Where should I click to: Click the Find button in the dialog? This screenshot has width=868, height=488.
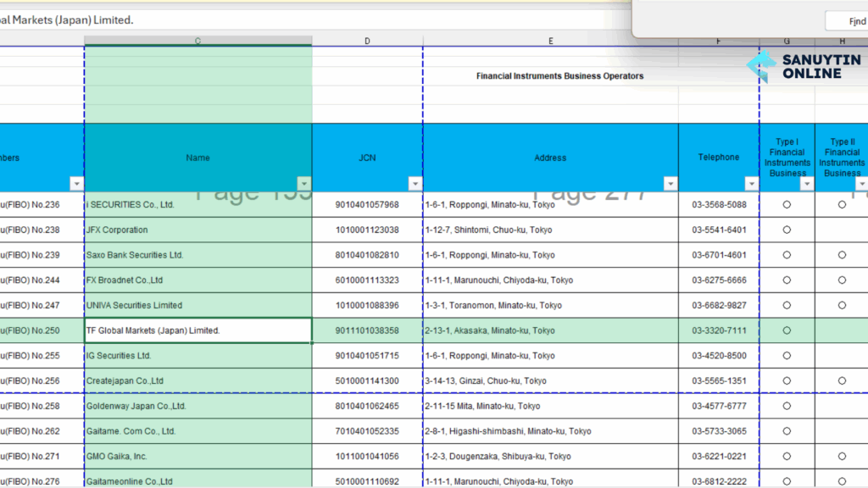847,21
